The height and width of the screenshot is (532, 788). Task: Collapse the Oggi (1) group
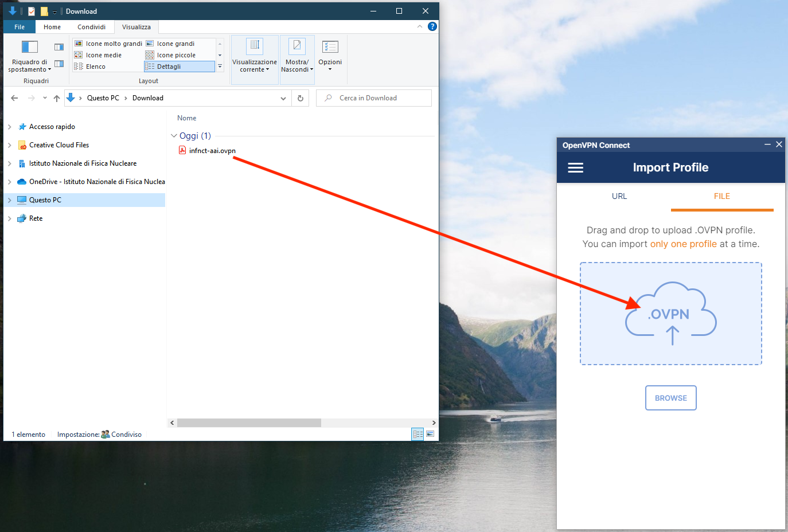(174, 136)
